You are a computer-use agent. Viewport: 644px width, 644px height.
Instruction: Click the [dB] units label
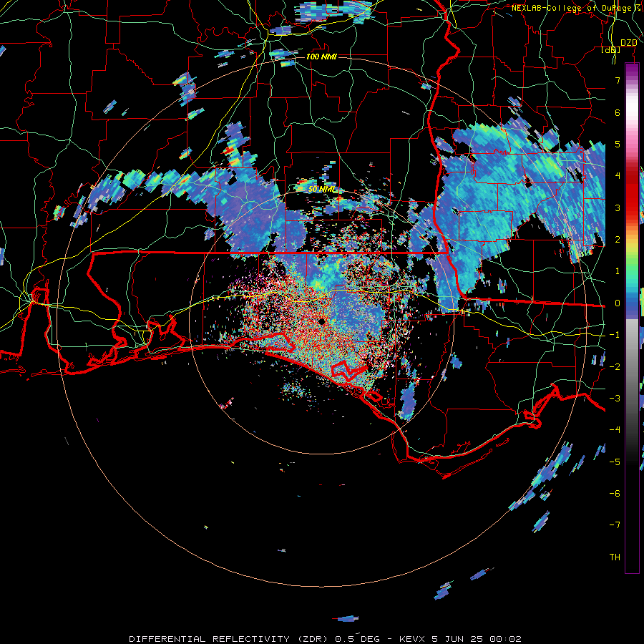click(x=611, y=49)
